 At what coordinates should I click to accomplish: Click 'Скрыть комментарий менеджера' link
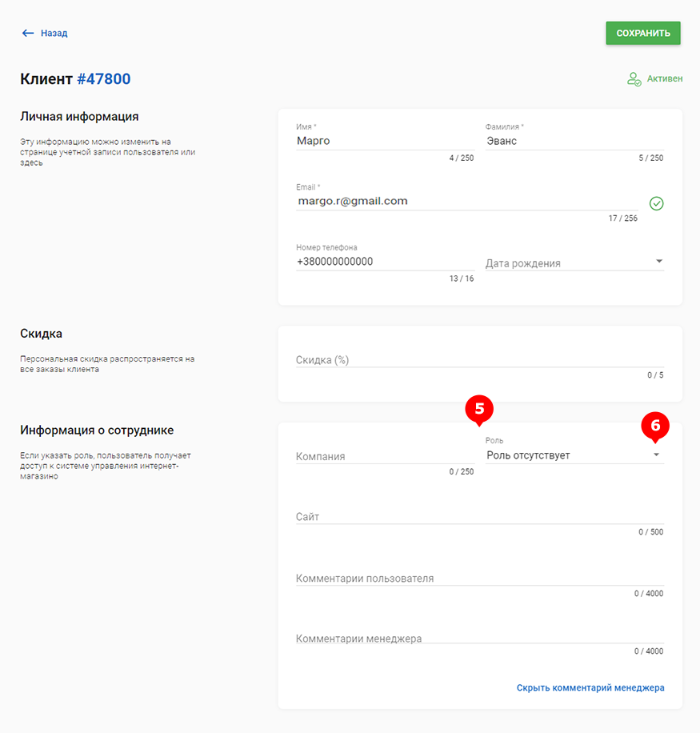(x=590, y=687)
